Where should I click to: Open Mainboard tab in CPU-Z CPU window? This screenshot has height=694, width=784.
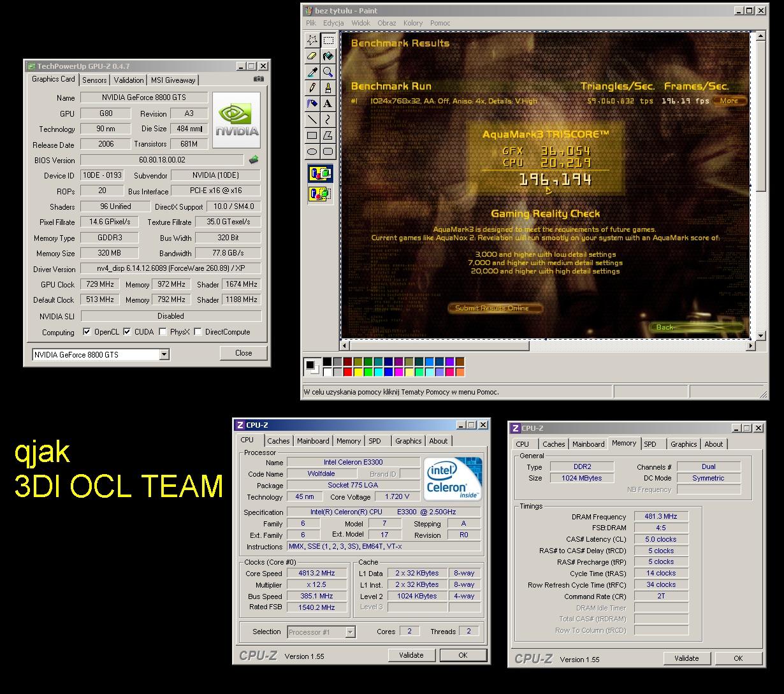313,441
